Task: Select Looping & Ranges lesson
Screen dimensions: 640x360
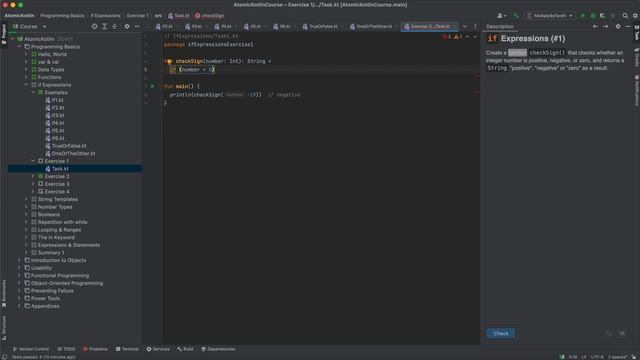Action: pyautogui.click(x=59, y=230)
